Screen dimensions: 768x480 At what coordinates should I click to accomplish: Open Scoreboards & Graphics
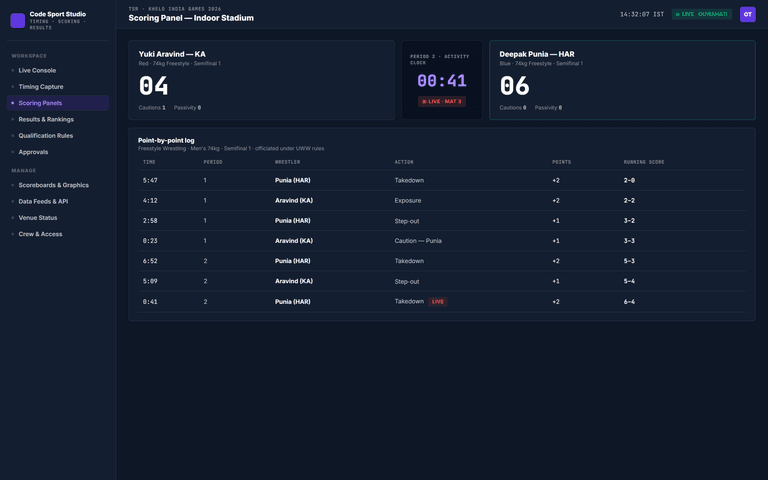tap(58, 185)
